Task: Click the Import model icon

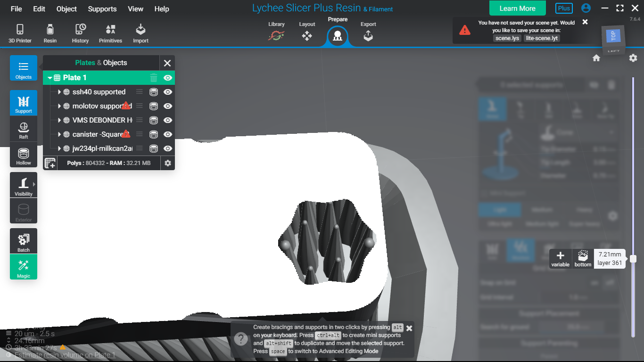Action: 140,33
